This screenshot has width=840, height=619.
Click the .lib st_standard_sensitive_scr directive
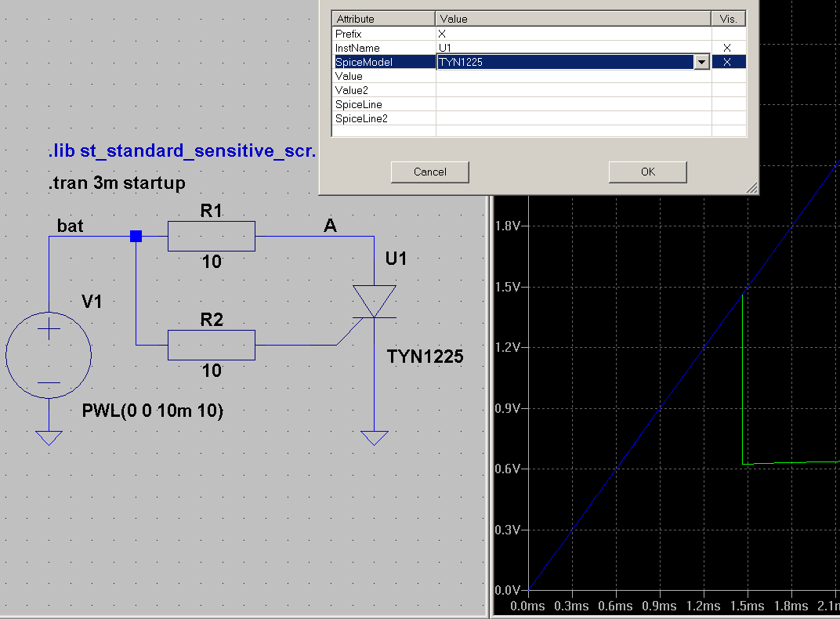[x=182, y=151]
